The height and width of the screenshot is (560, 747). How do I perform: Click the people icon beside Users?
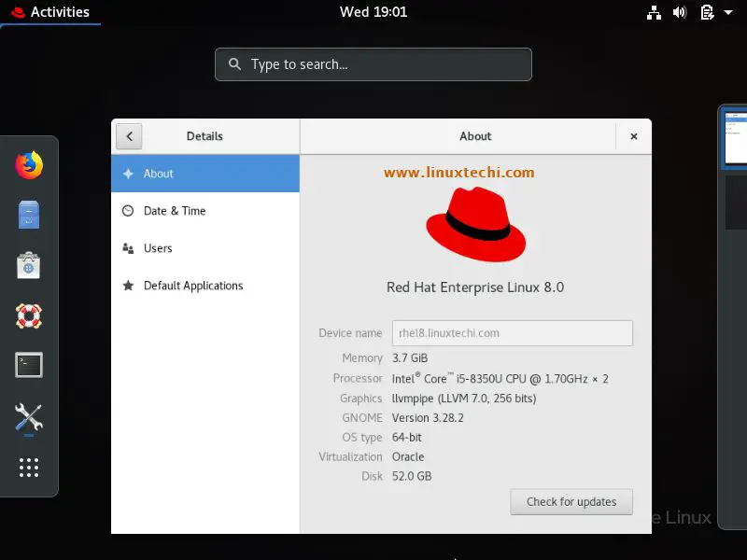128,248
